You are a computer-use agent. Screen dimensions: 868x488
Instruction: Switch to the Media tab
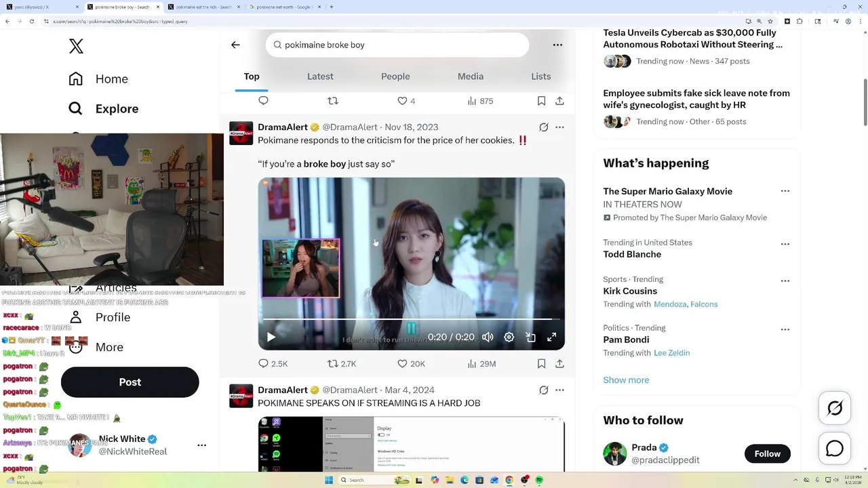[471, 77]
